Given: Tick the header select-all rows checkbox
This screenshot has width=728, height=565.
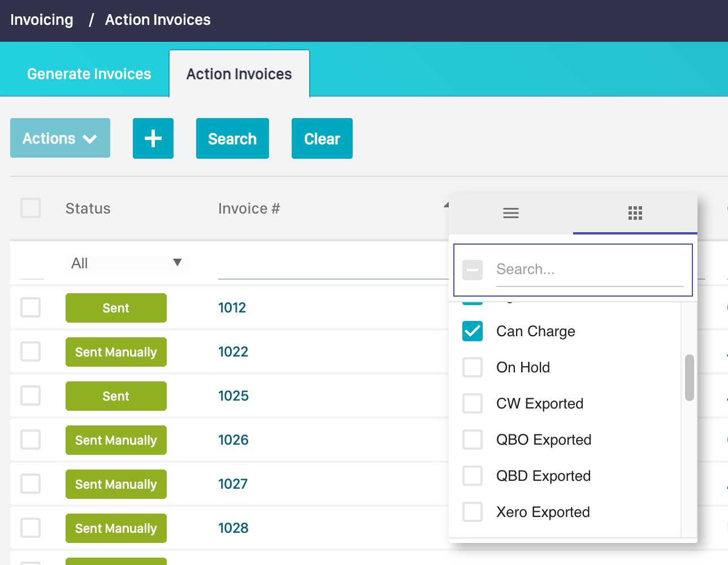Looking at the screenshot, I should (31, 208).
